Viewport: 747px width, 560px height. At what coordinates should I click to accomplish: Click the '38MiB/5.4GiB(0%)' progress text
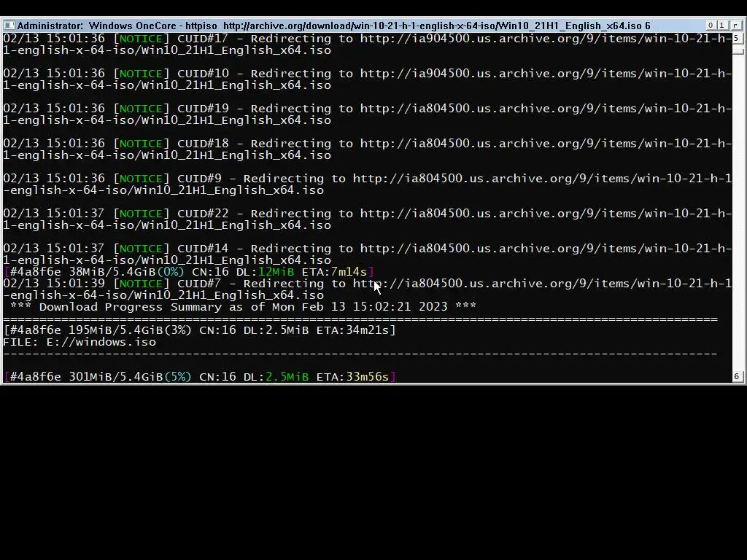point(127,272)
